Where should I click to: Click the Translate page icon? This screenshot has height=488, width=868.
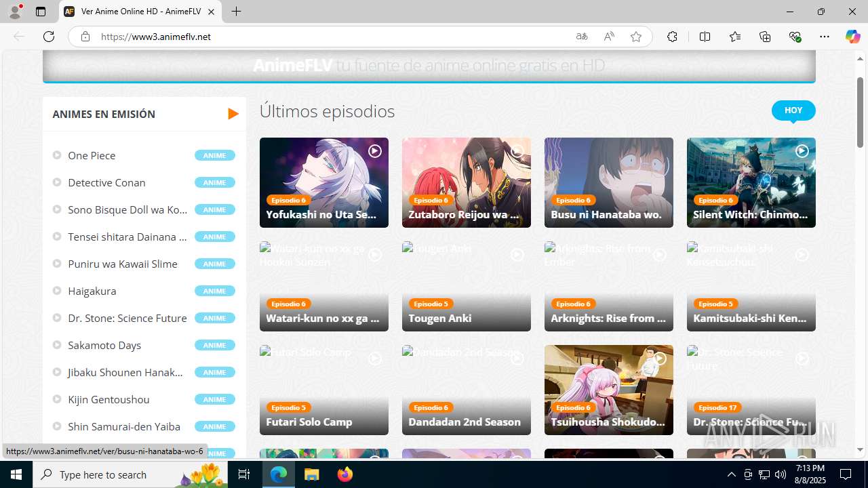tap(581, 37)
